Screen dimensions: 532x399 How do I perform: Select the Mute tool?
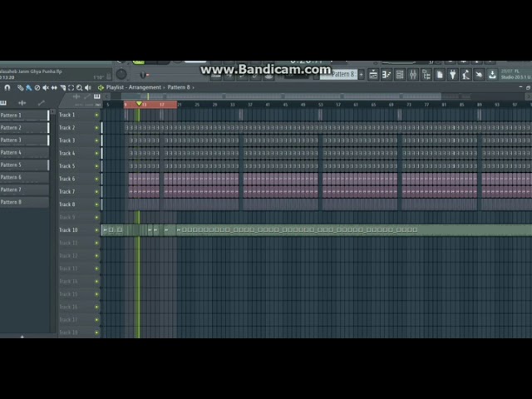coord(46,87)
